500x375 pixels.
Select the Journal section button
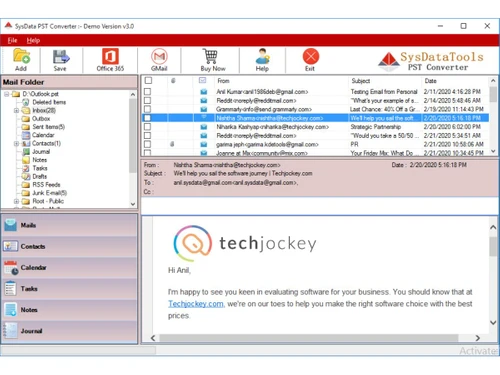click(69, 331)
